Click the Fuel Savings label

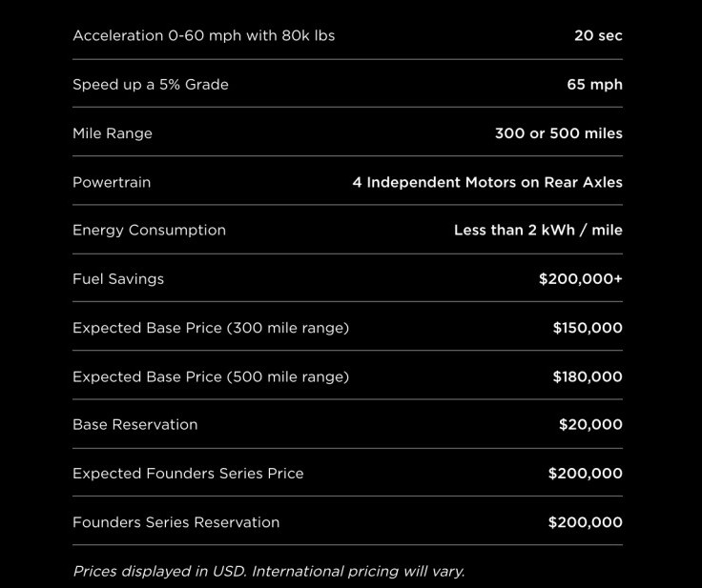(118, 279)
